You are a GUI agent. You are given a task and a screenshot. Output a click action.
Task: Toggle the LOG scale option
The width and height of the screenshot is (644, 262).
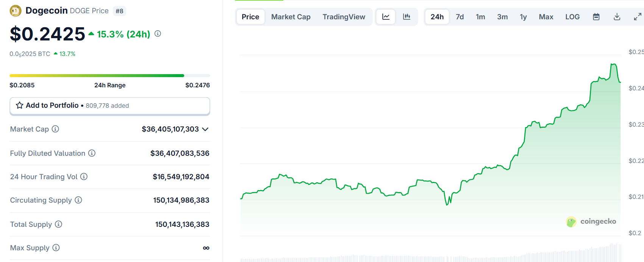[572, 17]
